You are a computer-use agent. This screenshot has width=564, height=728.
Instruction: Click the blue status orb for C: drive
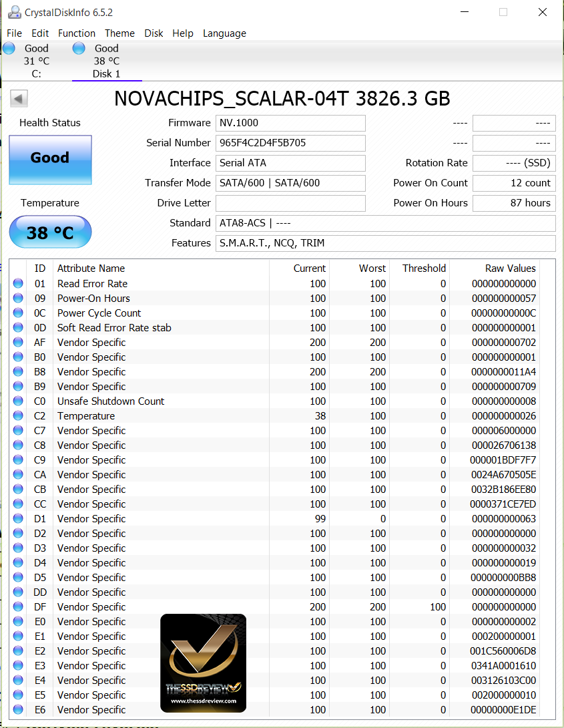[9, 48]
